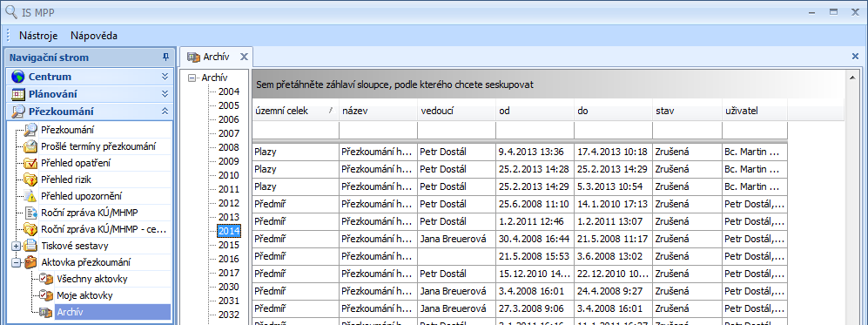Click the date cell 14.1.2010 17:13
Viewport: 868px width, 325px height.
point(614,204)
